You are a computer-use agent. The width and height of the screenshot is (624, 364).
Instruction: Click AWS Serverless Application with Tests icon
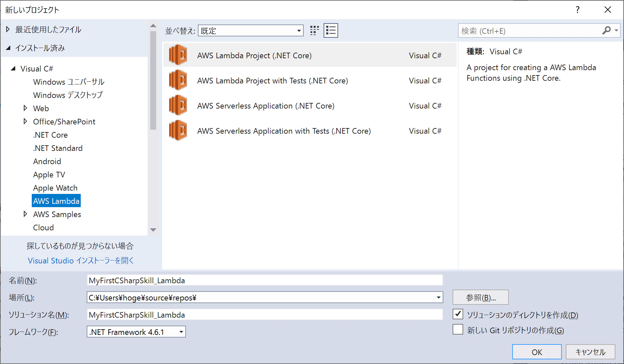coord(178,130)
